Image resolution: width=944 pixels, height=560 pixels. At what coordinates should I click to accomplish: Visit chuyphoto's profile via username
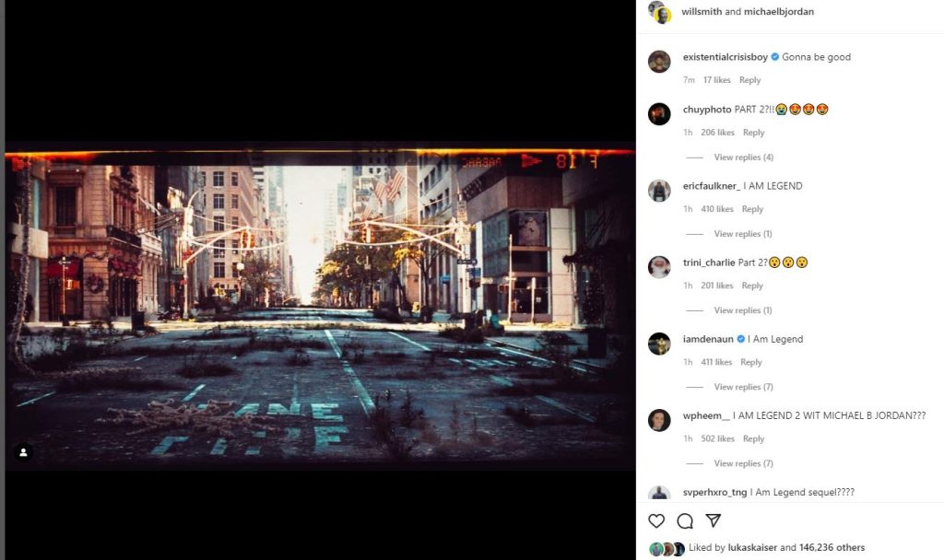pos(707,110)
